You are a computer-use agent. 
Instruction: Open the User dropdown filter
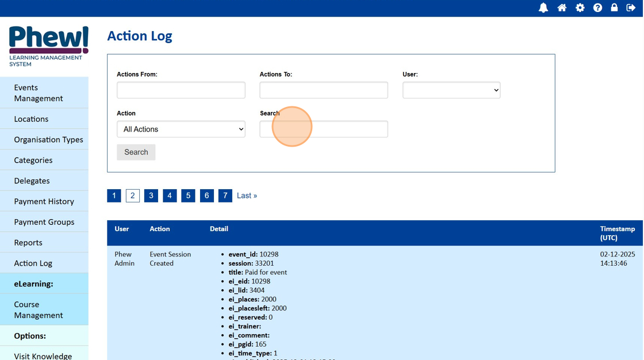451,90
